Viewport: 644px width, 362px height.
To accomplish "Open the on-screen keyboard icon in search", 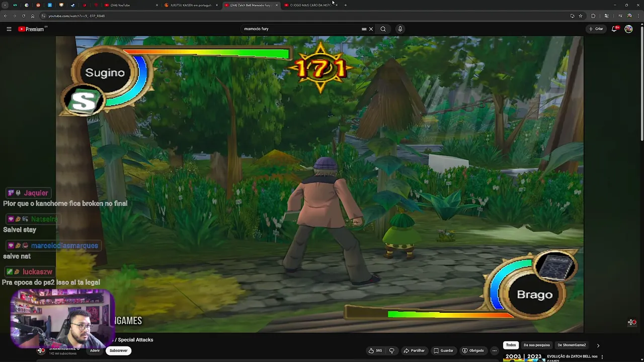I will (364, 29).
